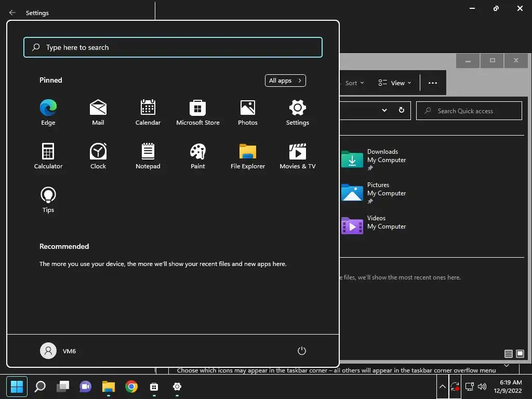
Task: Switch File Explorer to large thumbnails view
Action: [520, 354]
